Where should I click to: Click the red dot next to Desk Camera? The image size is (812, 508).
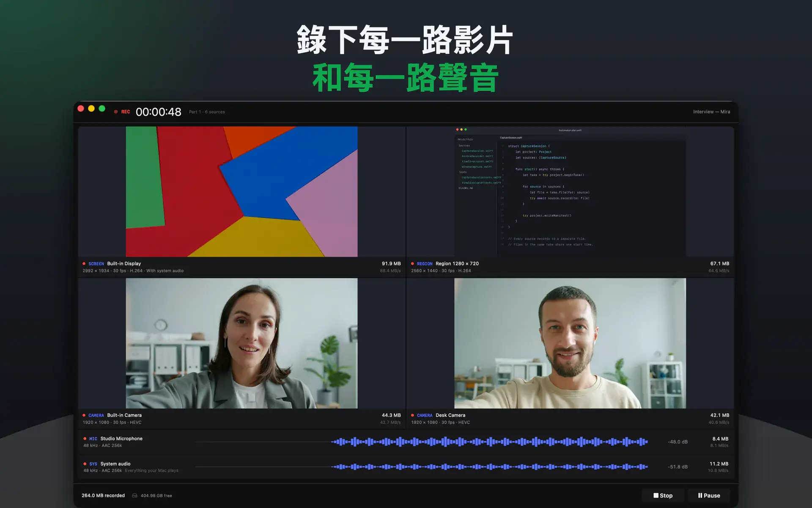tap(412, 415)
